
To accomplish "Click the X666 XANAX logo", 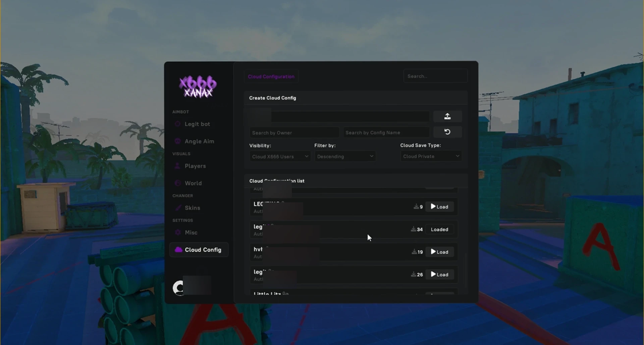I will pos(198,87).
